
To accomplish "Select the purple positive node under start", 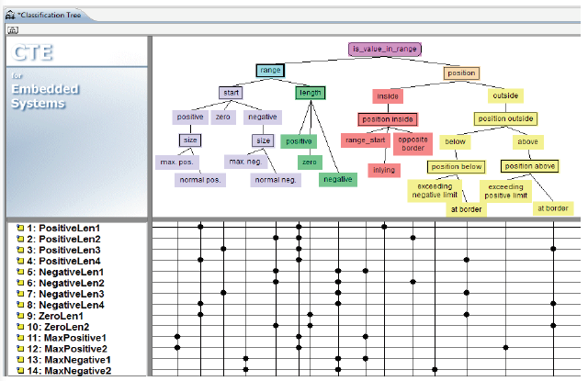I will pos(190,117).
